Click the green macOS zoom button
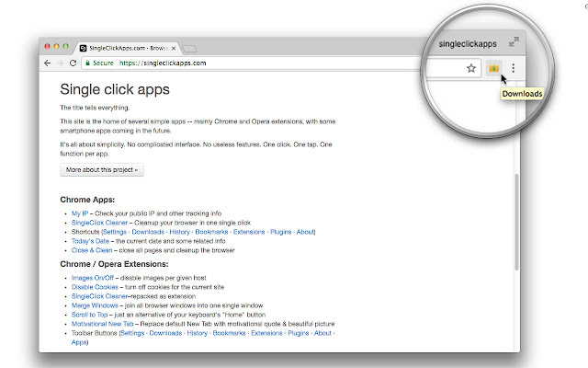The image size is (588, 368). pos(65,47)
